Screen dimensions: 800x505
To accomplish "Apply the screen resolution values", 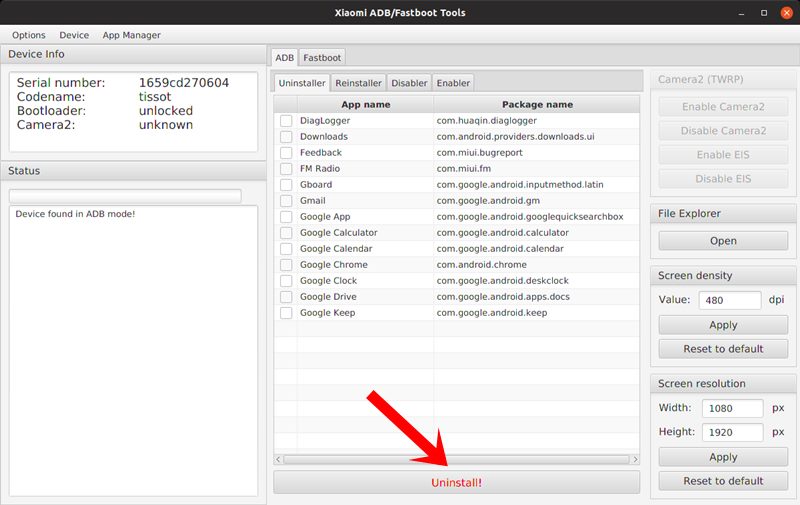I will coord(723,457).
